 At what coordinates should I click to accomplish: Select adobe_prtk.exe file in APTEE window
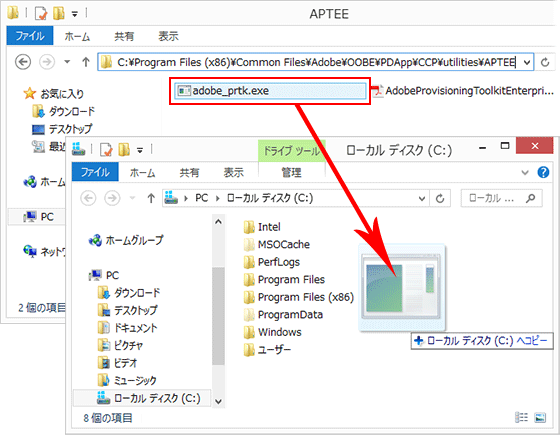(270, 91)
